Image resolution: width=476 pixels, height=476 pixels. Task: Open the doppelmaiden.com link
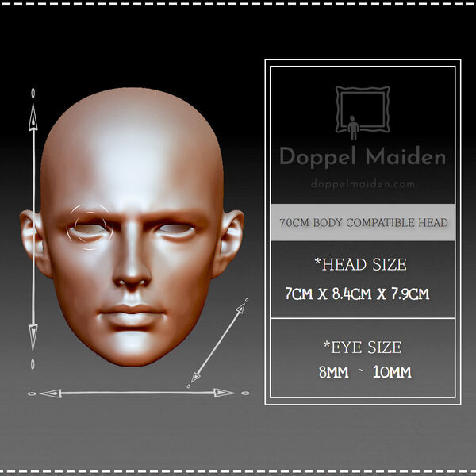click(363, 184)
